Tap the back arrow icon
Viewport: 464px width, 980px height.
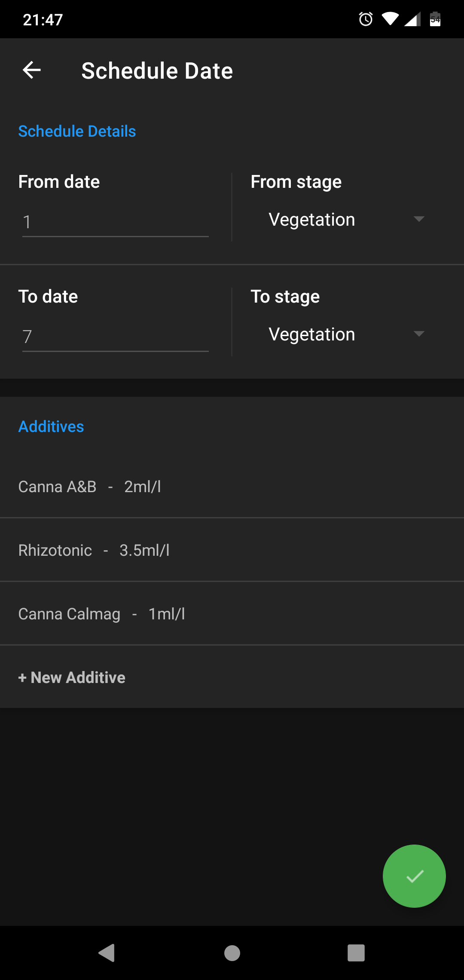click(x=32, y=70)
